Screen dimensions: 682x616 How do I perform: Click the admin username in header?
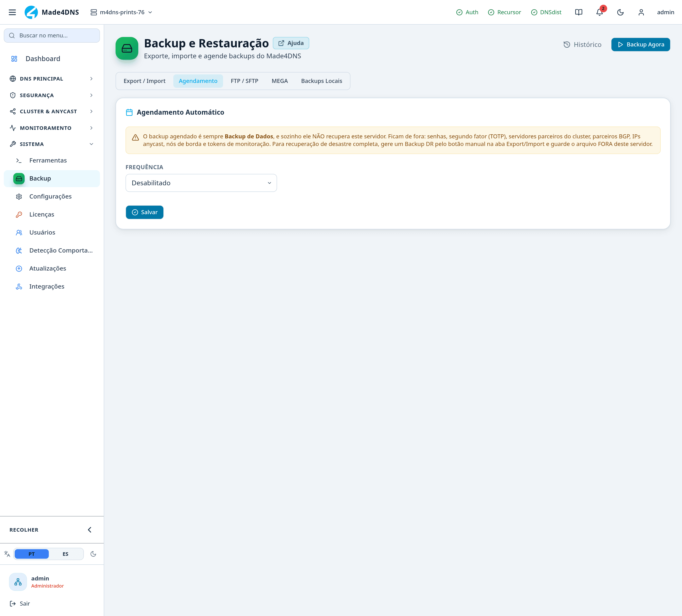[x=665, y=12]
